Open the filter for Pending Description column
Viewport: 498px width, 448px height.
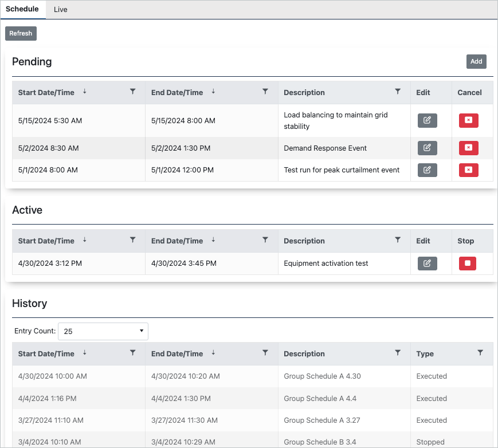398,92
